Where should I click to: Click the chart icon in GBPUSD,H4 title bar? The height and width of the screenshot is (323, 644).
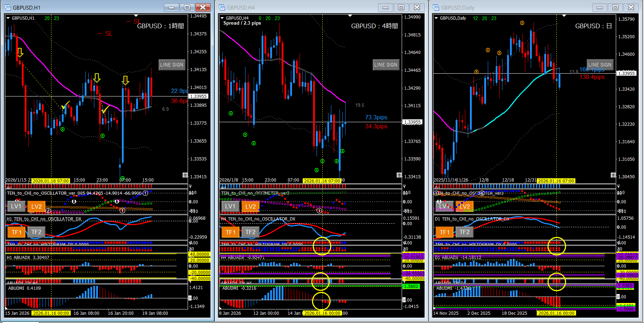click(222, 8)
